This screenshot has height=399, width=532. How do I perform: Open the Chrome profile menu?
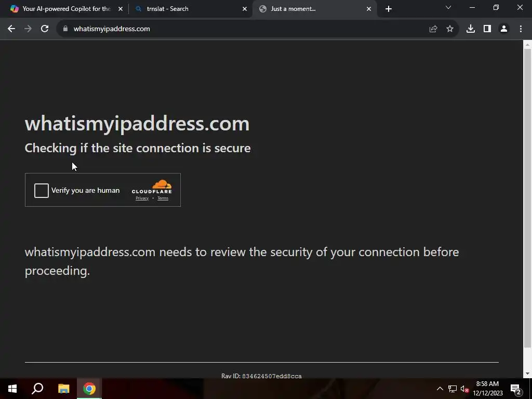click(504, 29)
